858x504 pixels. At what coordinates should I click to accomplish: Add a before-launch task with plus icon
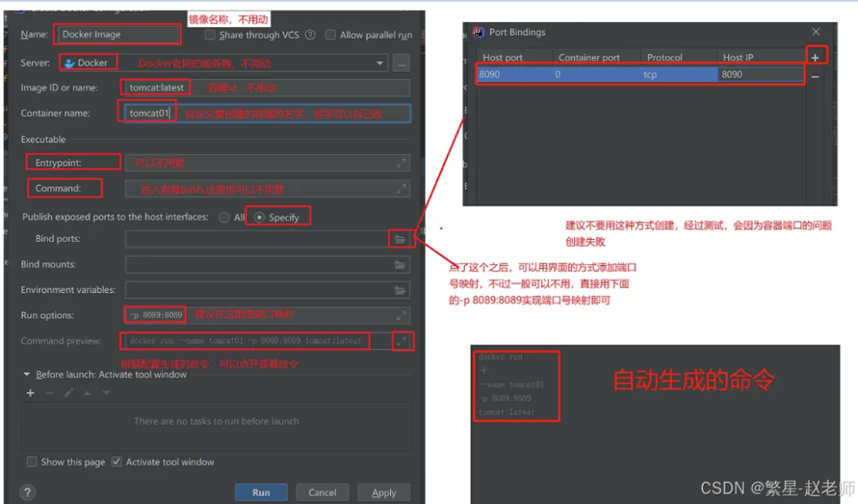[31, 393]
